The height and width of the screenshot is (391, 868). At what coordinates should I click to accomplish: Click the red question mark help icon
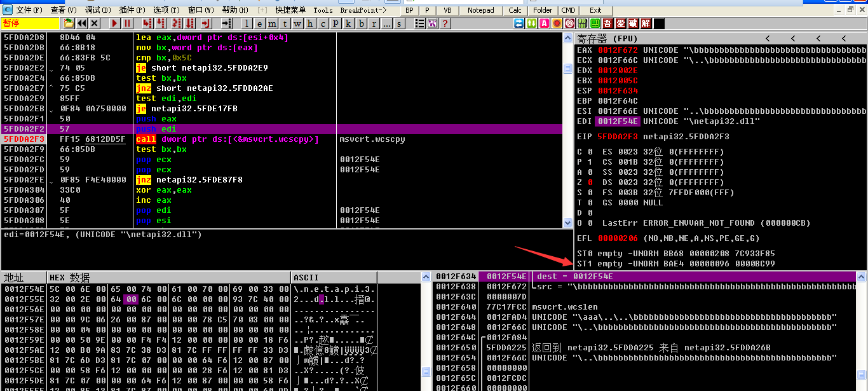pos(445,24)
